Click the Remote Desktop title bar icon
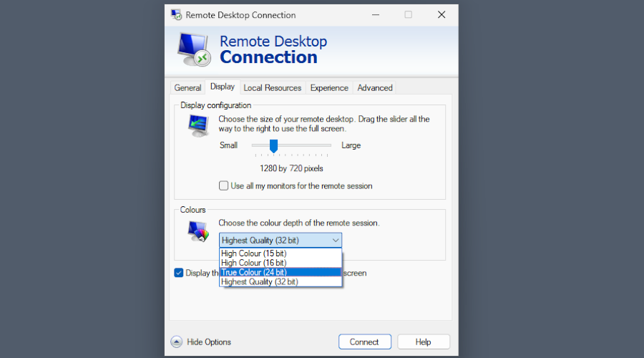This screenshot has width=644, height=358. [x=177, y=15]
